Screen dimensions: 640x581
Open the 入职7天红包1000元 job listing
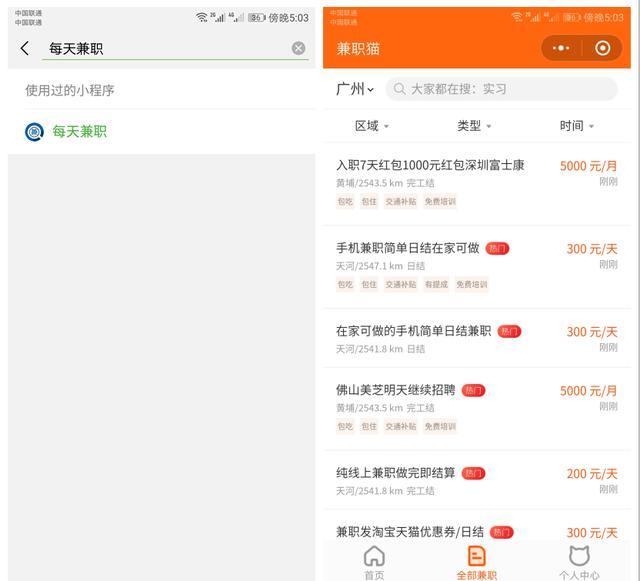tap(477, 184)
